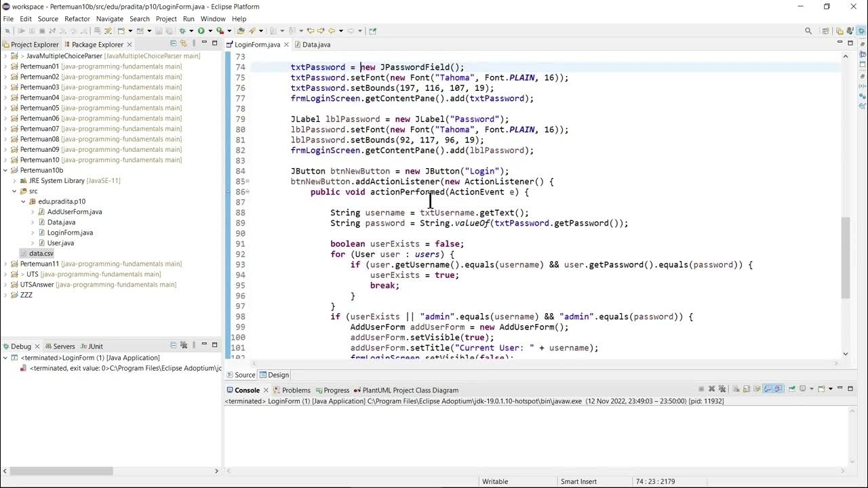
Task: Switch to the Project Explorer tab
Action: click(31, 45)
